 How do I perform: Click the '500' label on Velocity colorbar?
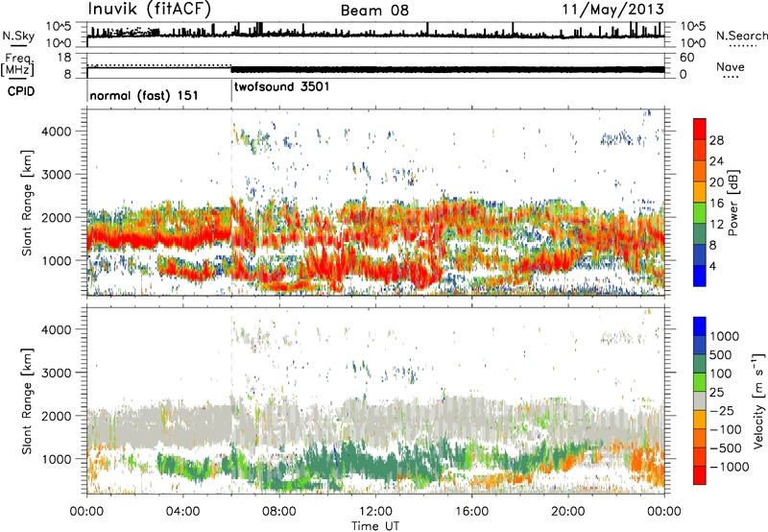click(721, 354)
